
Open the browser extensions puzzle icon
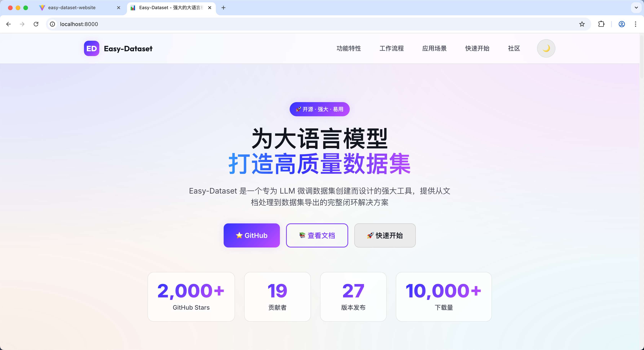click(601, 24)
